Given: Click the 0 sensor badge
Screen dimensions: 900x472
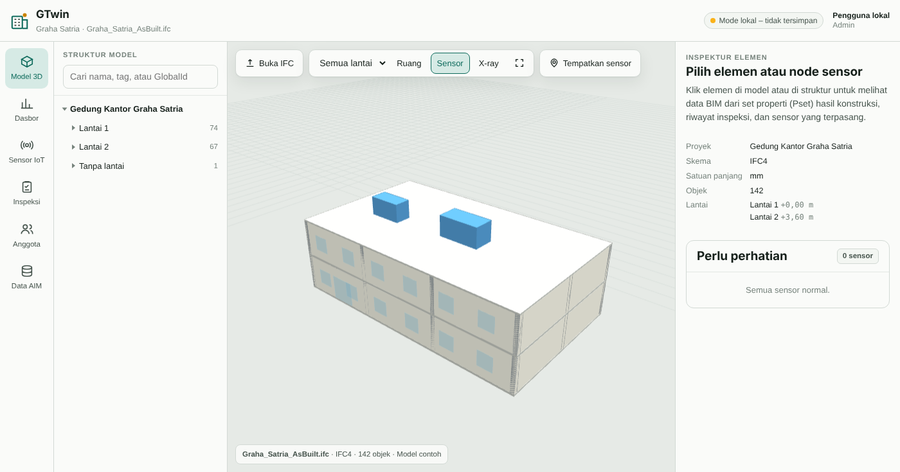Looking at the screenshot, I should click(x=858, y=256).
